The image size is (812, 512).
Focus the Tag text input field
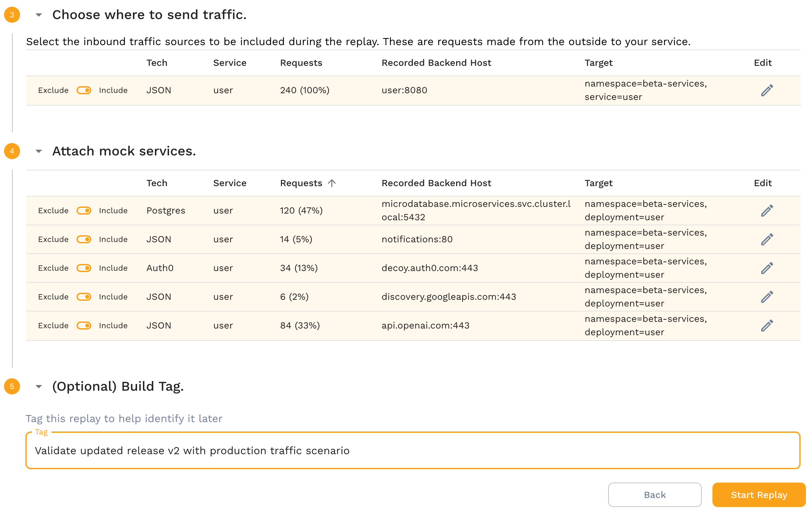(x=412, y=451)
